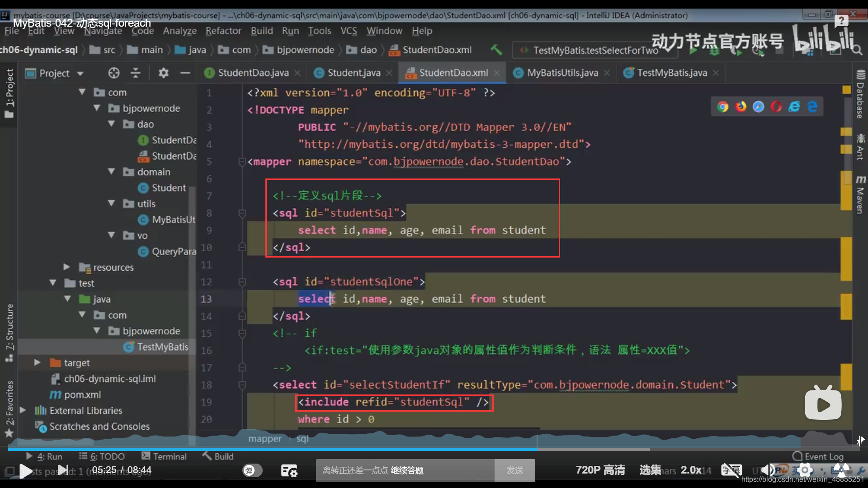Hide the Project panel with minus icon
The width and height of the screenshot is (868, 488).
pos(185,73)
